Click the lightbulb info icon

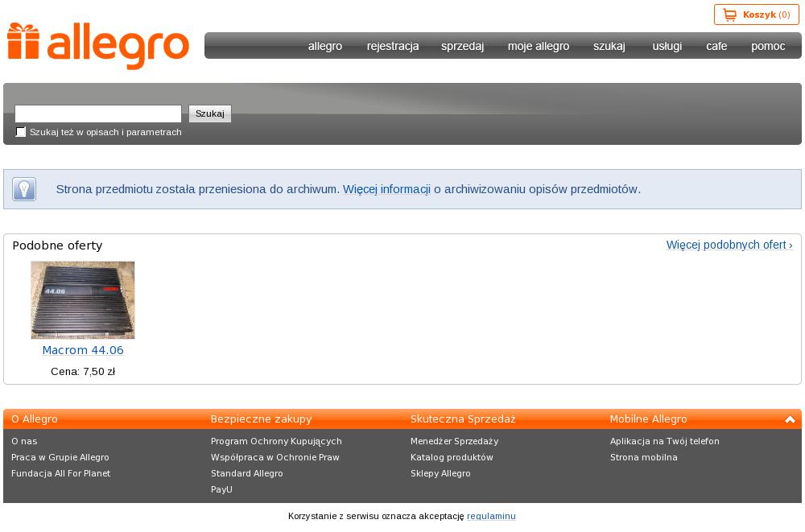coord(24,189)
